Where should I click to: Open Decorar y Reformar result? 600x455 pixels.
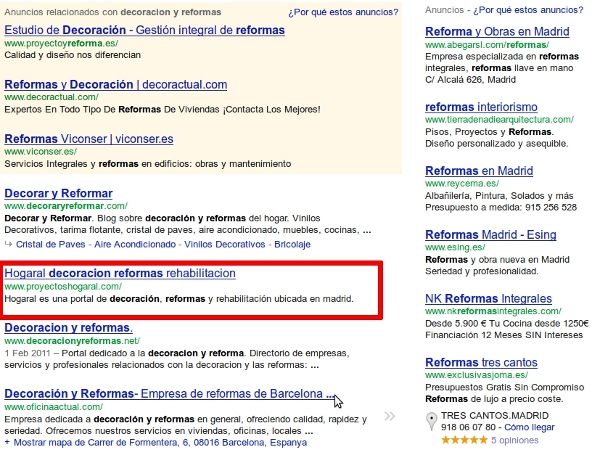pyautogui.click(x=58, y=193)
